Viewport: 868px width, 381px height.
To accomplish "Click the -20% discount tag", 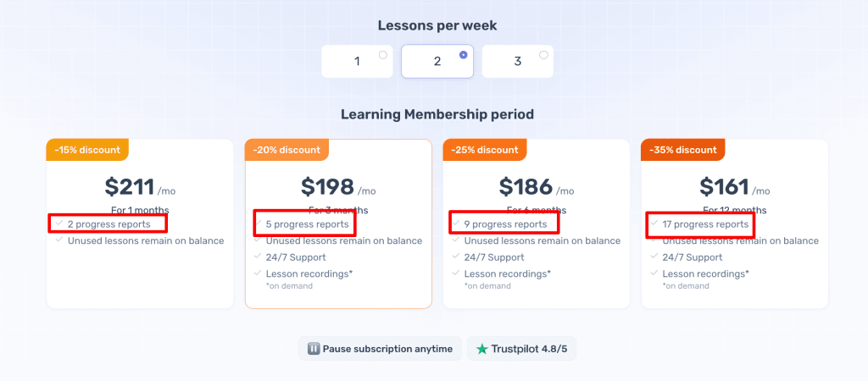I will [x=287, y=150].
